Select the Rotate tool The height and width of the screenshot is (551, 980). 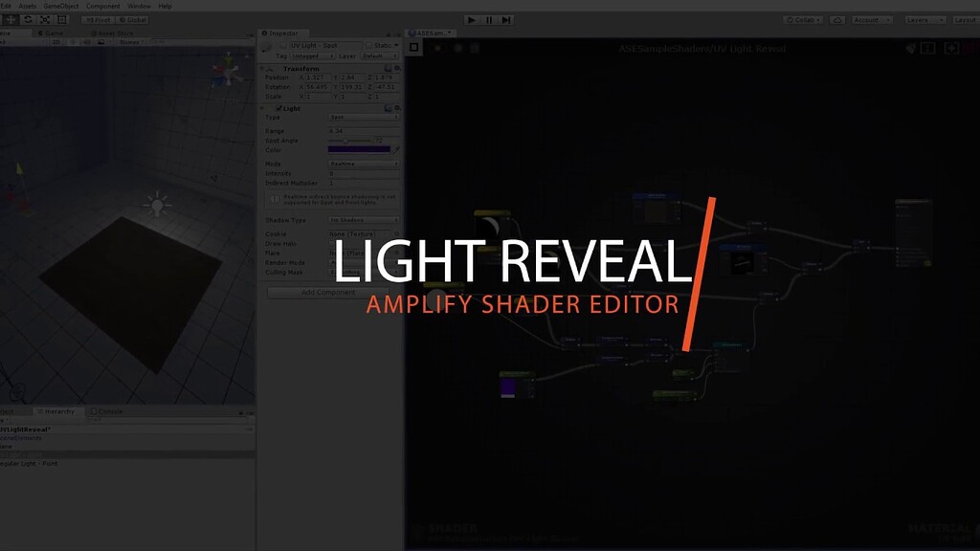[28, 19]
